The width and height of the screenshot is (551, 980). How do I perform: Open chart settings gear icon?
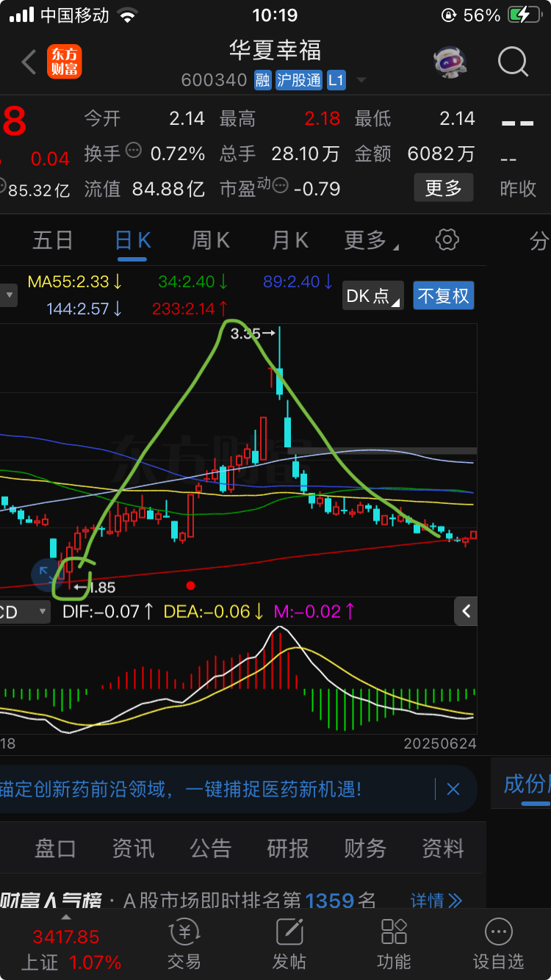pyautogui.click(x=447, y=239)
